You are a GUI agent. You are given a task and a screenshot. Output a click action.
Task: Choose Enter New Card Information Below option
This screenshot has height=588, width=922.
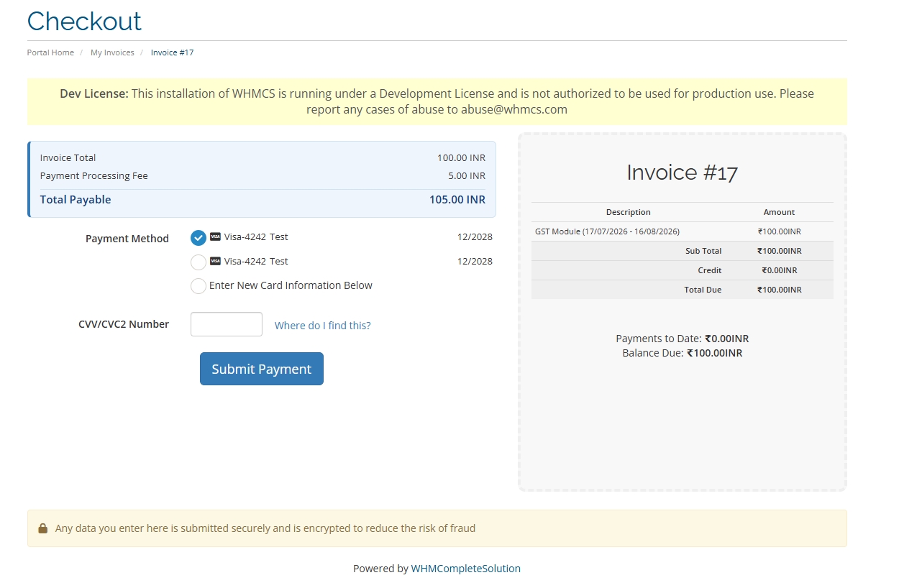coord(198,286)
